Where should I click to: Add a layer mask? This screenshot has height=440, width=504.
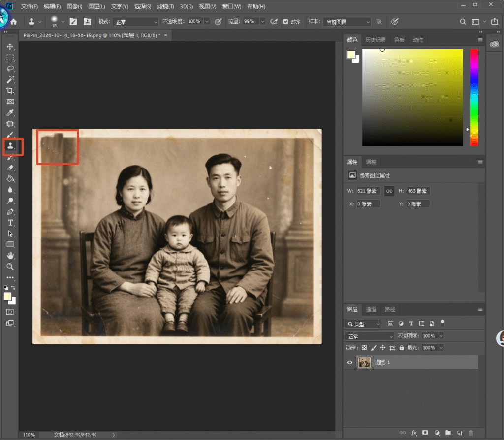425,433
